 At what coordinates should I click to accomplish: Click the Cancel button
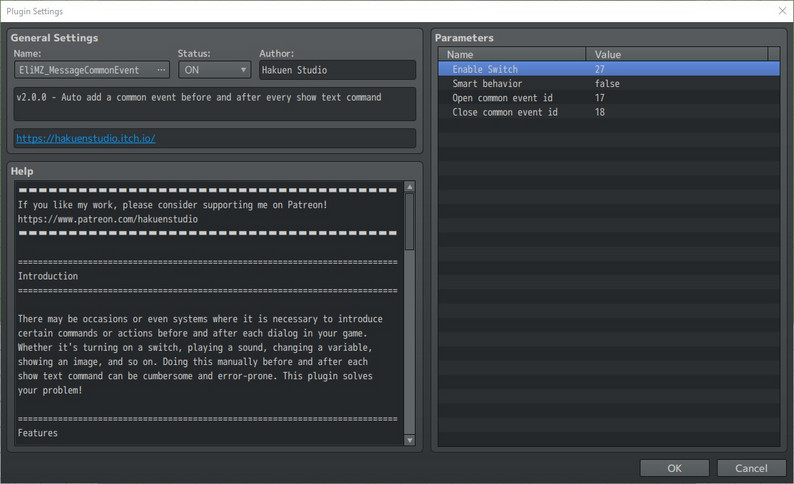pos(751,468)
